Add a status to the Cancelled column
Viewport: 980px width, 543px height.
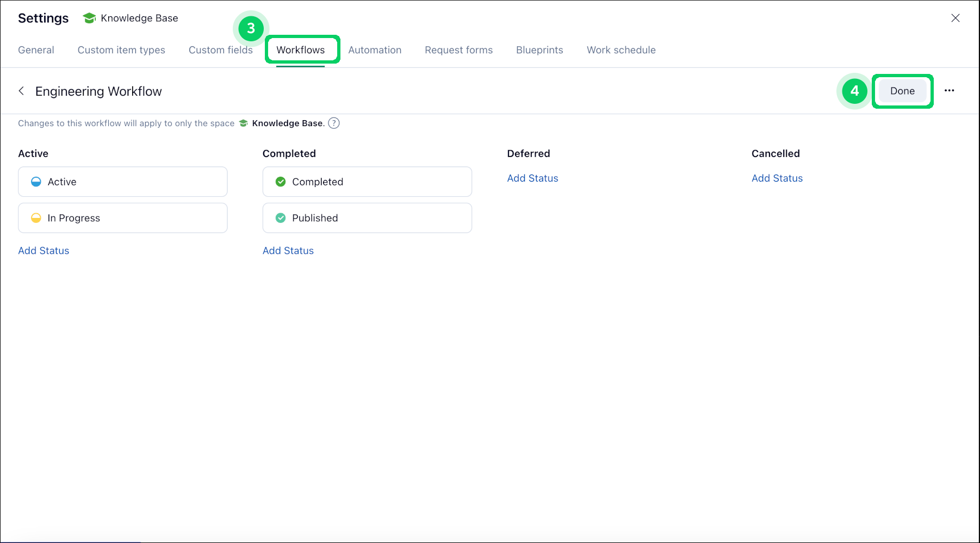[x=777, y=178]
